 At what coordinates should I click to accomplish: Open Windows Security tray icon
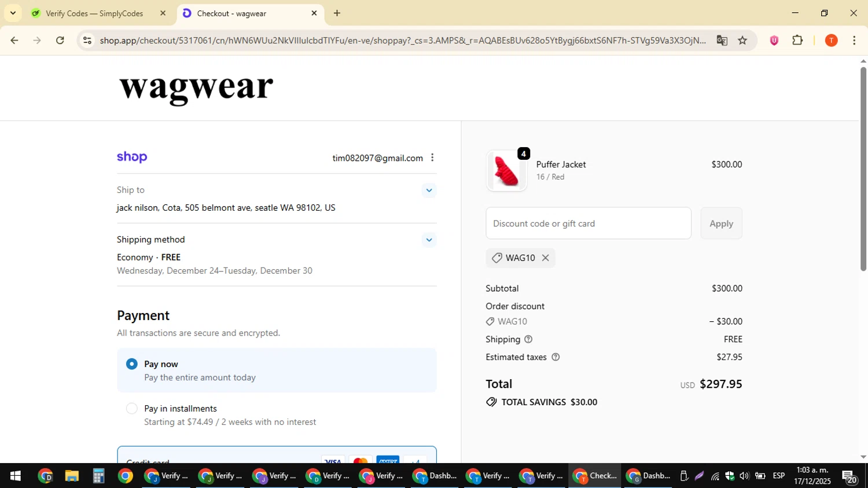pos(730,476)
